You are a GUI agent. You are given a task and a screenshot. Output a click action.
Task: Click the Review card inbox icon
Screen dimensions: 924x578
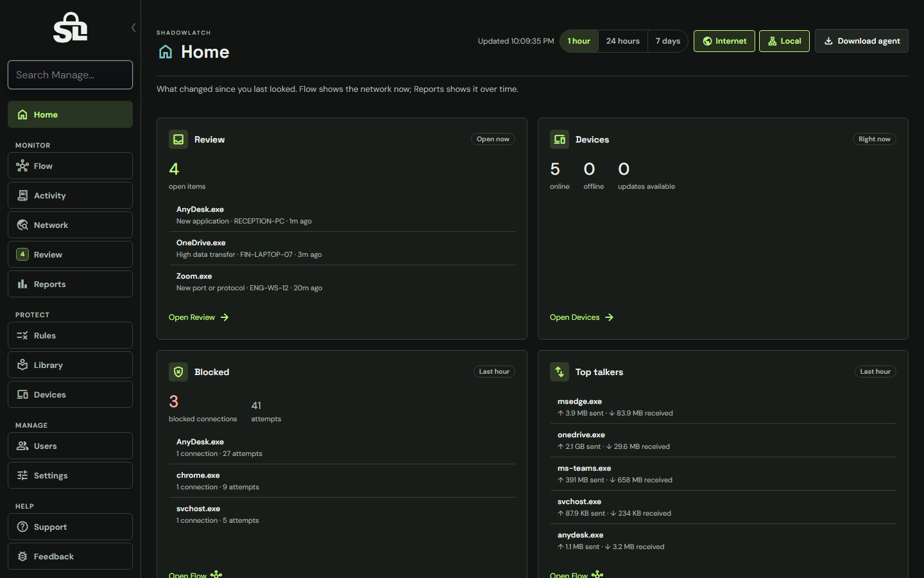pos(178,139)
